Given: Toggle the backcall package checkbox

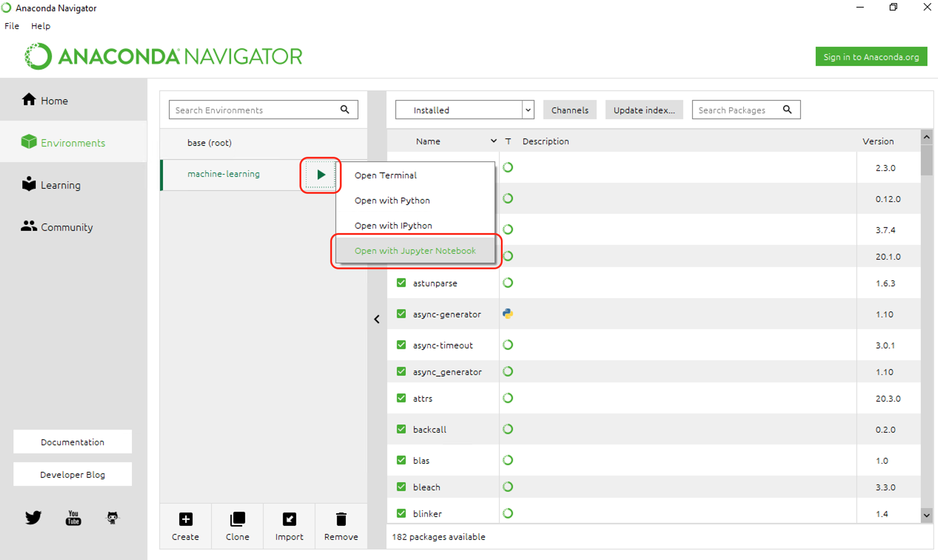Looking at the screenshot, I should tap(401, 429).
